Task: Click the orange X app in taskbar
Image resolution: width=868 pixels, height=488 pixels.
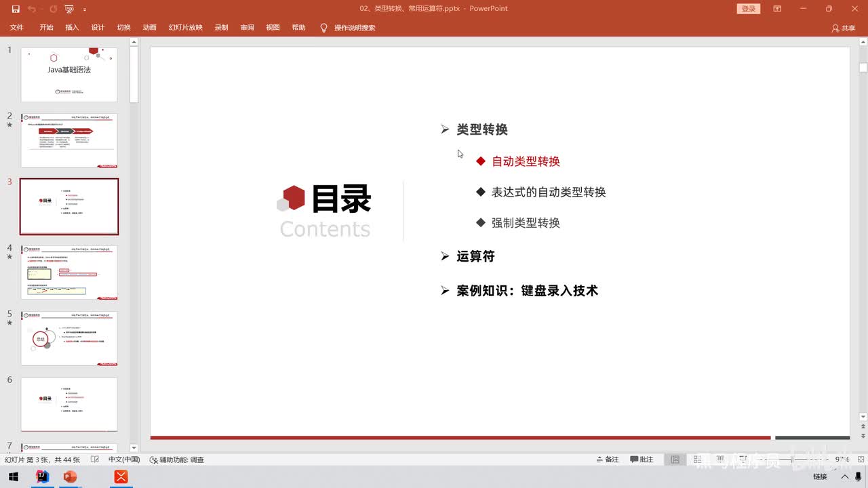Action: [x=121, y=476]
